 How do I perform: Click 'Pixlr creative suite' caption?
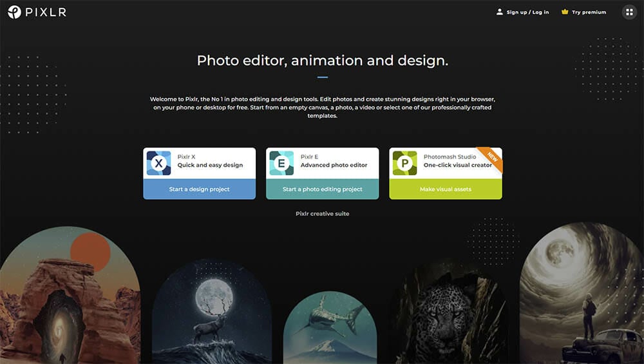323,214
